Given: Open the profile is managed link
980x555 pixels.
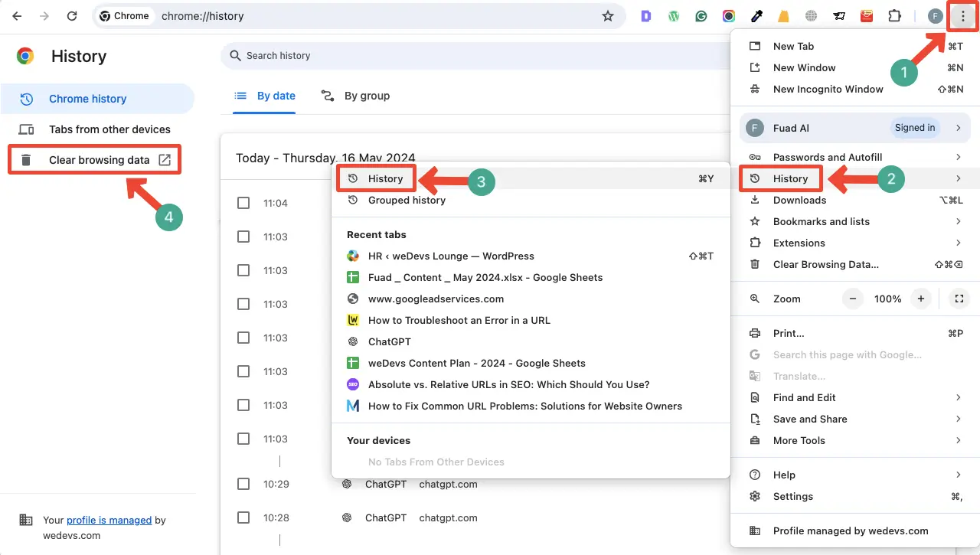Looking at the screenshot, I should [x=109, y=520].
